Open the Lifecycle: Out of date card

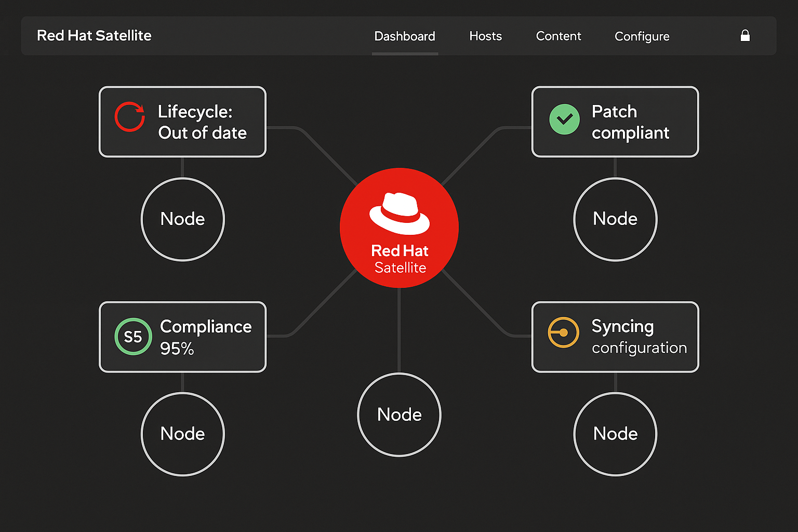(182, 122)
